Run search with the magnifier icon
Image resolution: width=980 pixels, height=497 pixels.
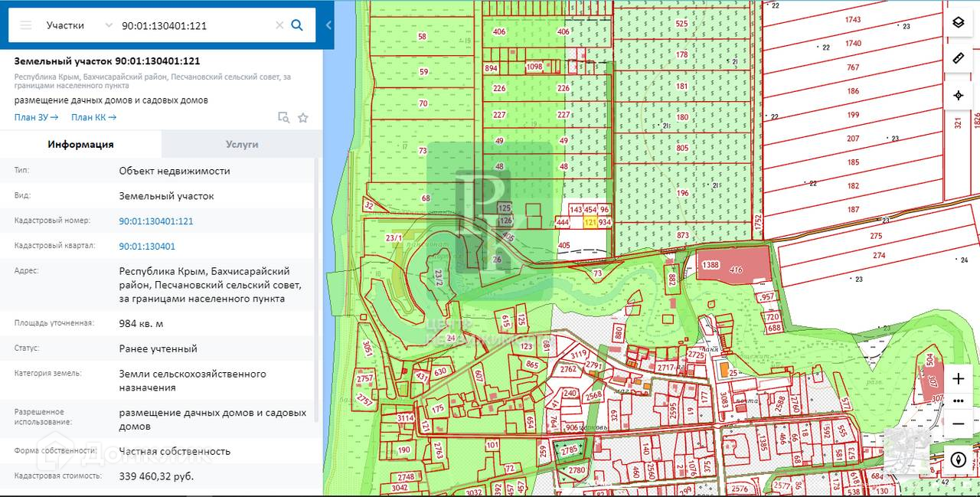click(298, 25)
